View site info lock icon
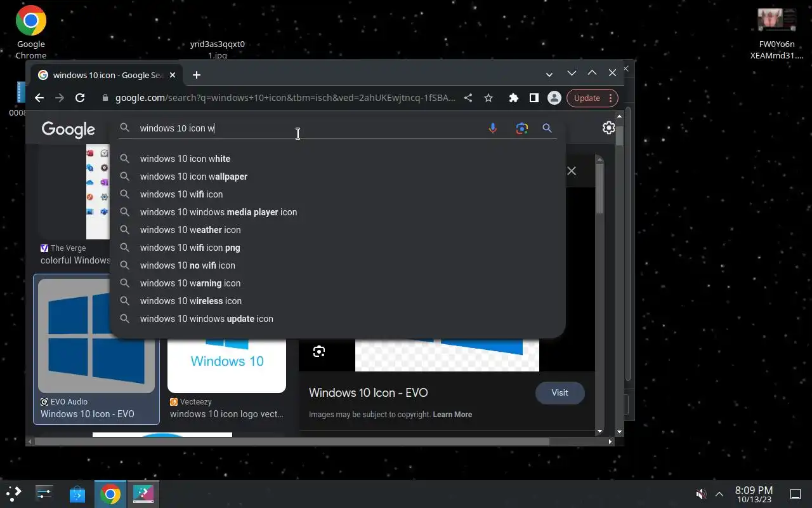Screen dimensions: 812x508 (x=105, y=98)
